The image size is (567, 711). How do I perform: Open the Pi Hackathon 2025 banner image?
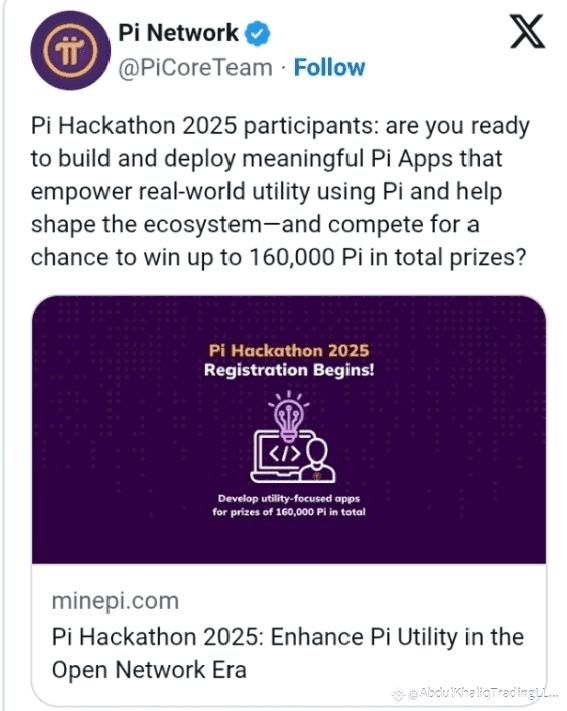(289, 429)
